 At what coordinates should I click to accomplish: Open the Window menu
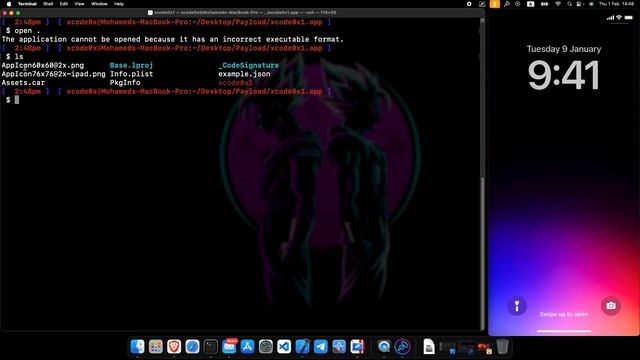tap(99, 4)
